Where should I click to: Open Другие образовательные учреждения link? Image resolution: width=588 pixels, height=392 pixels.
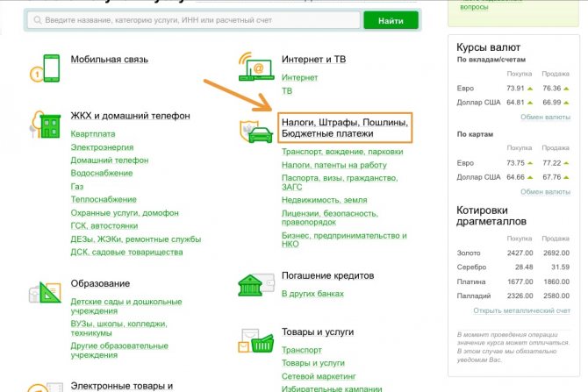tap(119, 351)
